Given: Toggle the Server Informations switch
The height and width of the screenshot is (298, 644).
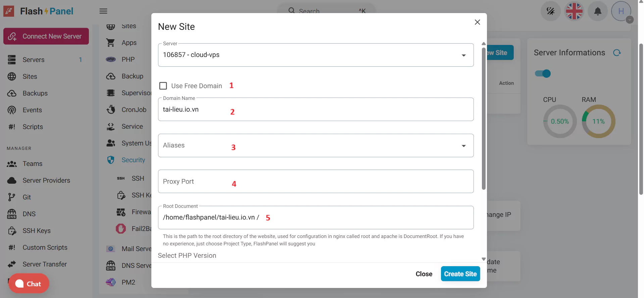Looking at the screenshot, I should pyautogui.click(x=543, y=74).
